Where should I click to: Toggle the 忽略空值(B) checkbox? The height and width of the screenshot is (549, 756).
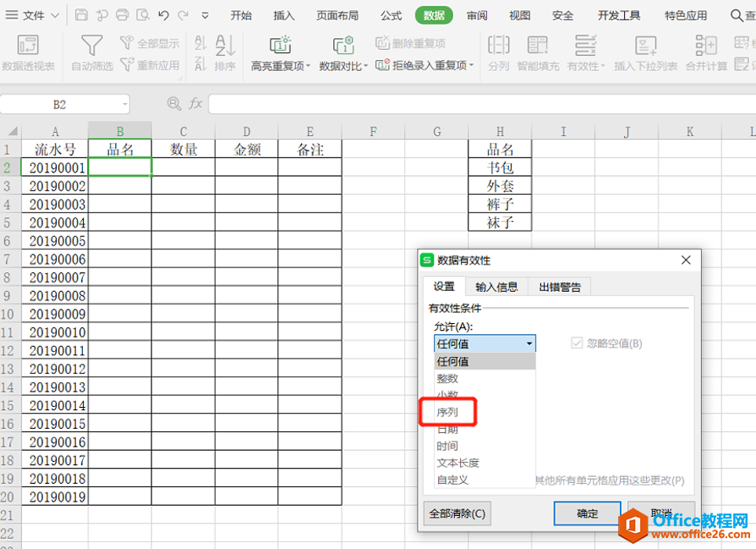pos(577,343)
